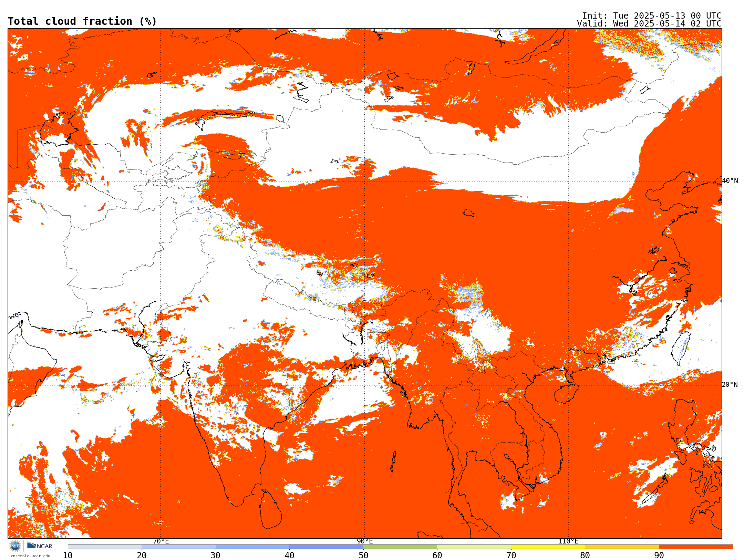Screen dimensions: 744x560
Task: Click the 'Init: Tue 2025-05-13 00 UTC' text
Action: [652, 16]
